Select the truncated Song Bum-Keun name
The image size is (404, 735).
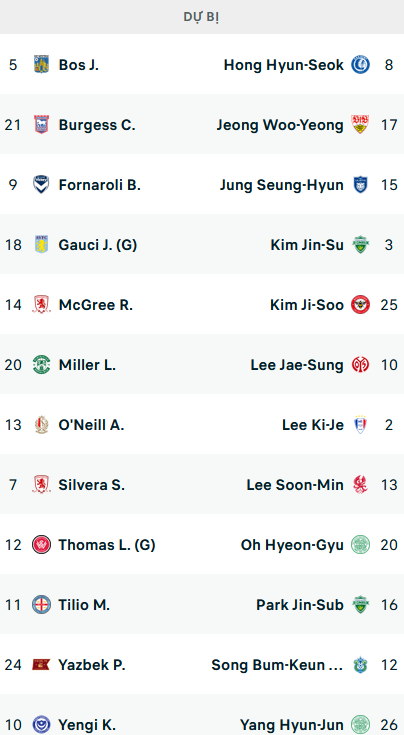coord(277,665)
